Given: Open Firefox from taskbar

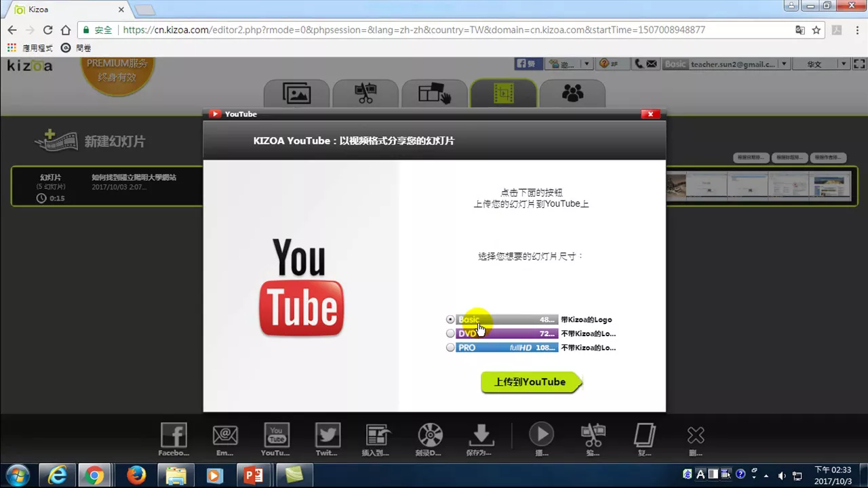Looking at the screenshot, I should pos(136,476).
